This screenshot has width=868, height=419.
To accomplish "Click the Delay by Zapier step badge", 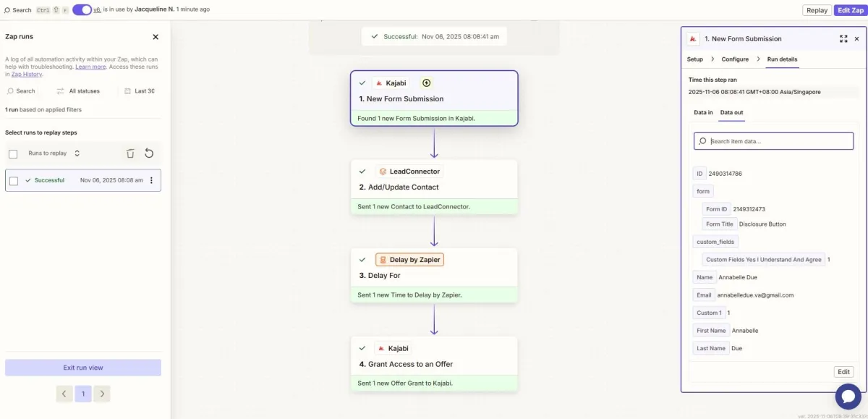I will [409, 260].
